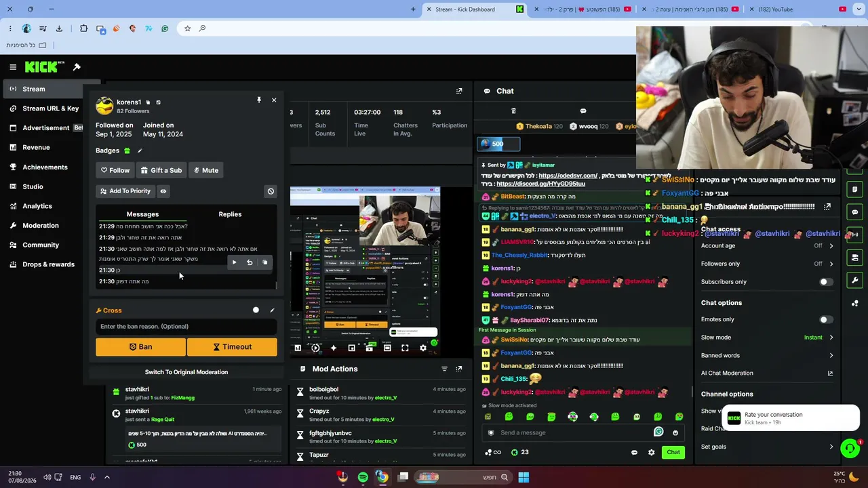The image size is (868, 488).
Task: Follow the user korens1
Action: click(115, 170)
